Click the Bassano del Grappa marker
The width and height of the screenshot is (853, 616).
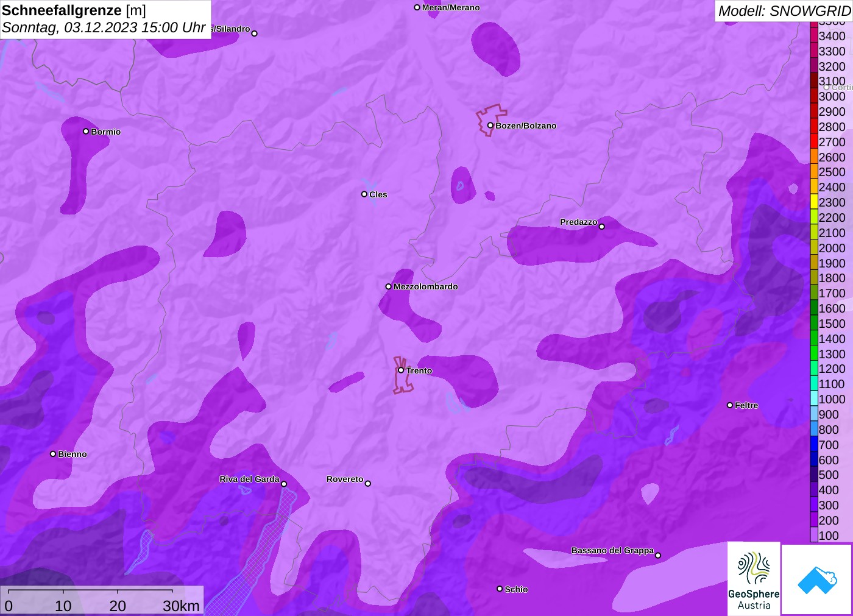click(658, 555)
